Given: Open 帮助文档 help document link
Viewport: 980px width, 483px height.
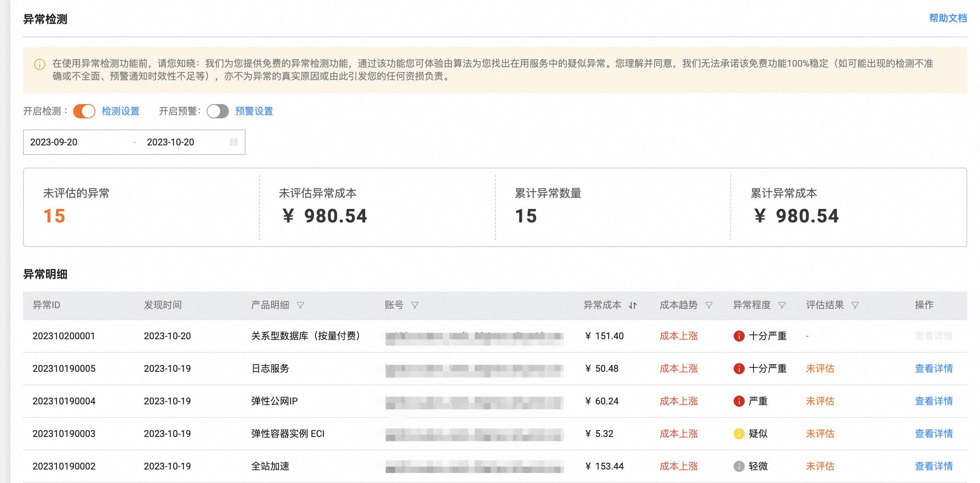Looking at the screenshot, I should 948,18.
